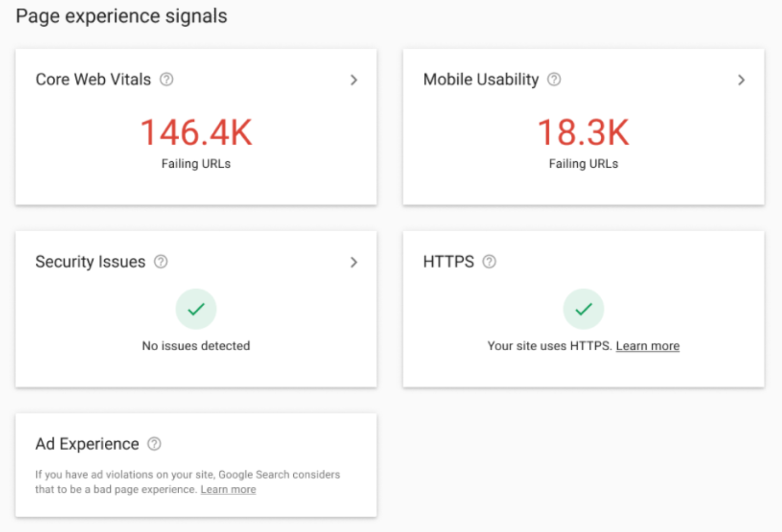Click help icon beside HTTPS title

click(x=489, y=262)
